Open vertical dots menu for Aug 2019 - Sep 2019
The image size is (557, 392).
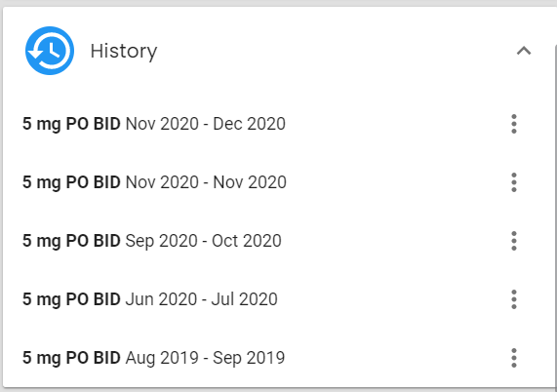514,358
